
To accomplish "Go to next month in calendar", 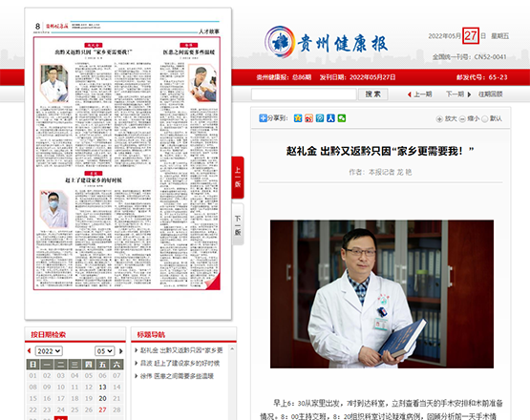I will 120,351.
